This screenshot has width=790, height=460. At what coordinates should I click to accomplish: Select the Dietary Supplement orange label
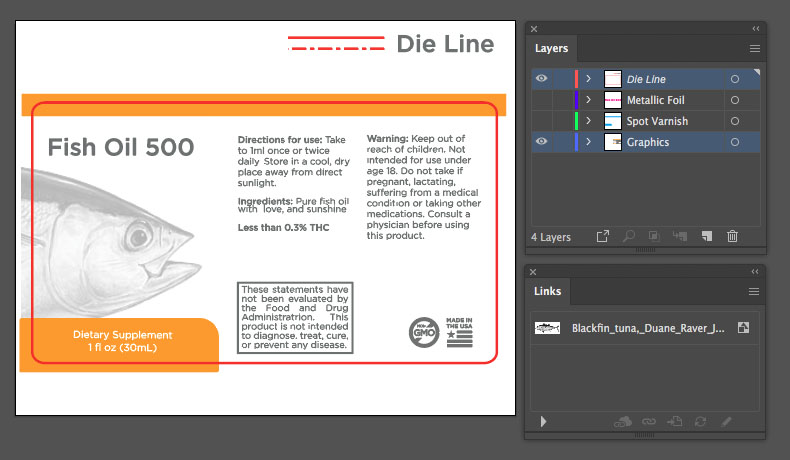pyautogui.click(x=119, y=345)
